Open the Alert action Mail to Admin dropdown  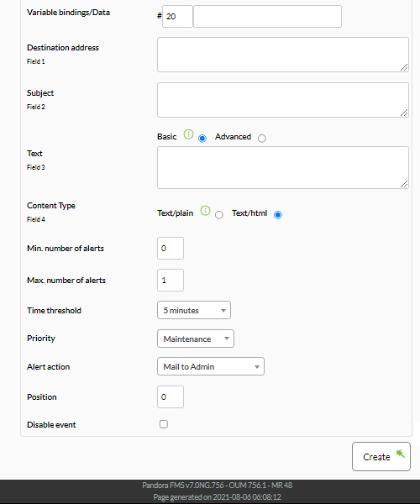(211, 366)
